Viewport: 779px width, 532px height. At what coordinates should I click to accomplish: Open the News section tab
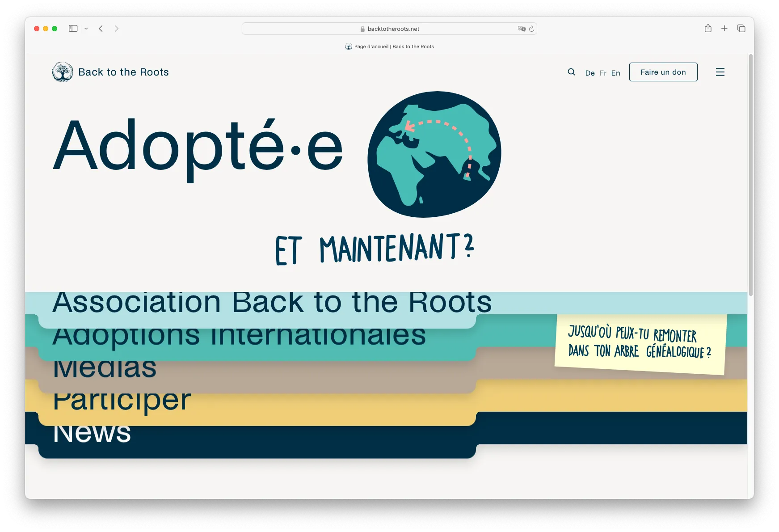92,434
